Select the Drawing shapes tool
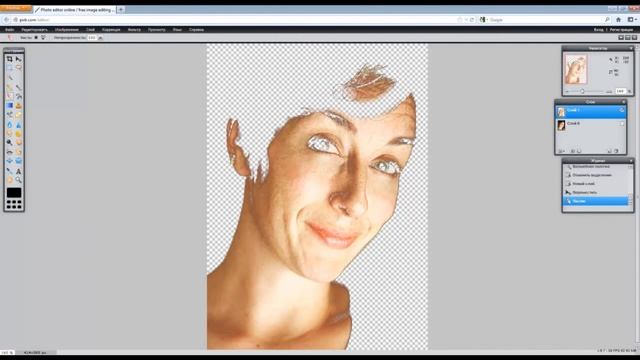640x360 pixels. (18, 115)
